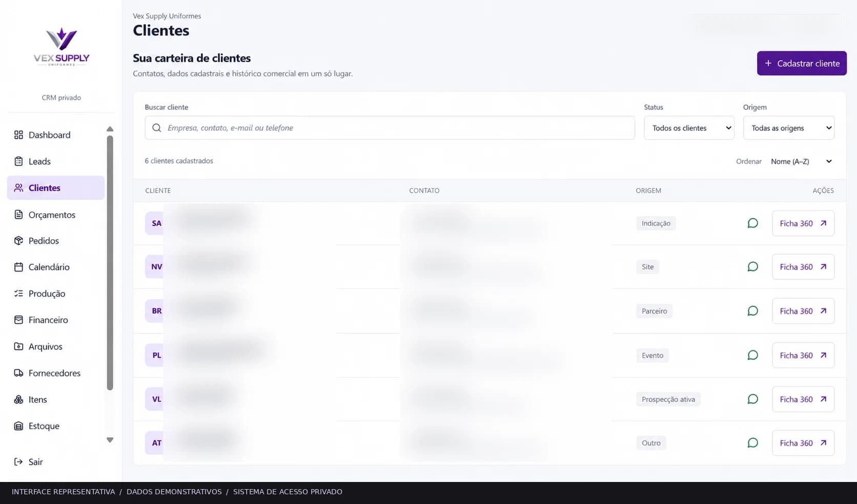
Task: Click the Cadastrar cliente button
Action: [x=802, y=64]
